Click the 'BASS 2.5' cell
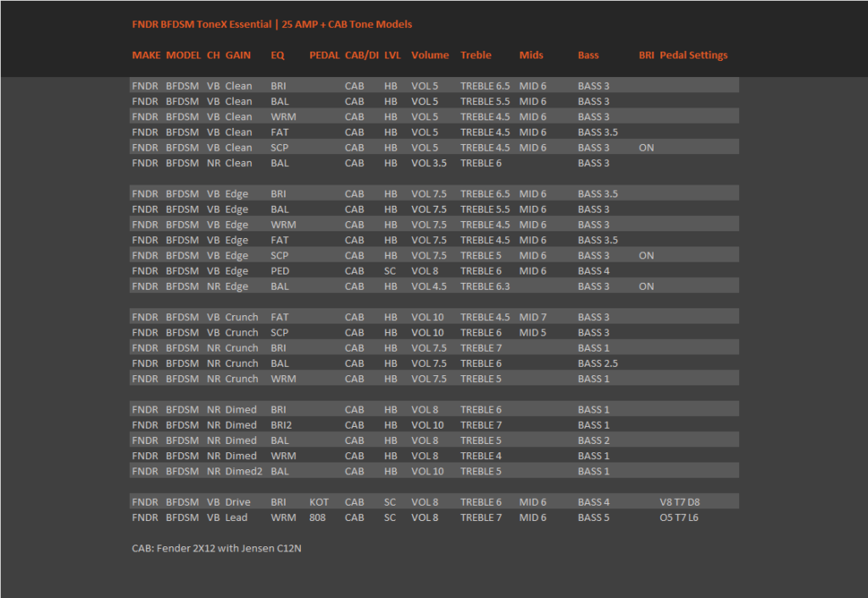The width and height of the screenshot is (868, 598). coord(598,364)
